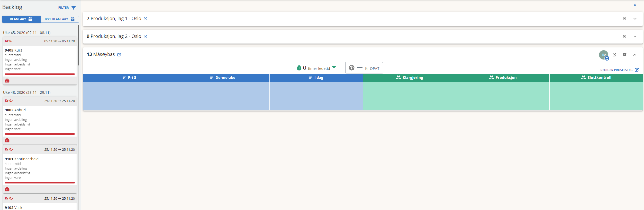
Task: Click the empty Pri 3 column area
Action: (130, 96)
